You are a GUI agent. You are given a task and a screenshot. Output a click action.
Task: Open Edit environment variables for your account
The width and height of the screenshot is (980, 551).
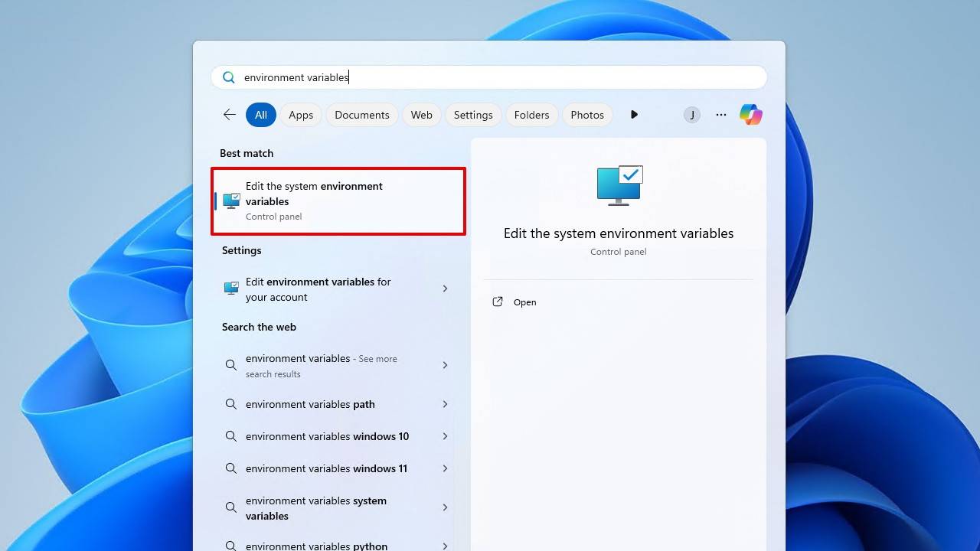337,289
